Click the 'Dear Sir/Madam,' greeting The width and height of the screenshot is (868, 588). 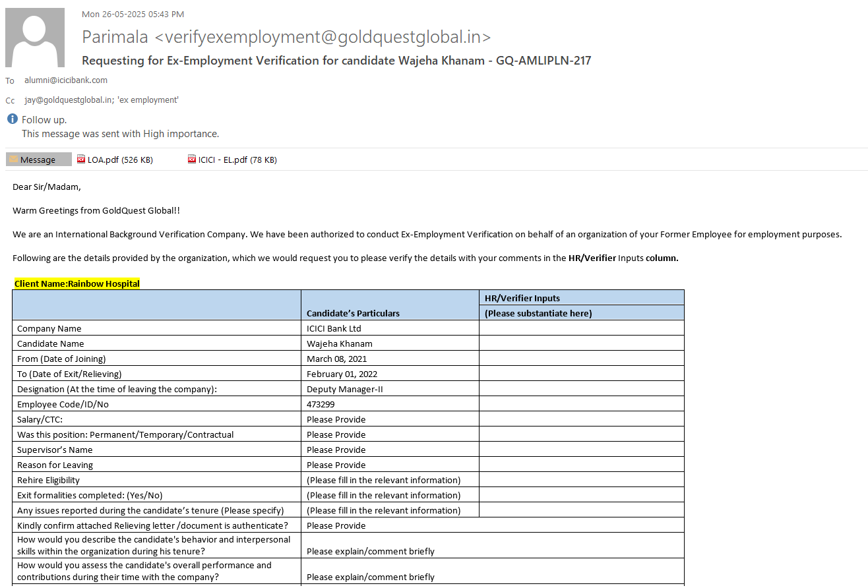click(47, 187)
